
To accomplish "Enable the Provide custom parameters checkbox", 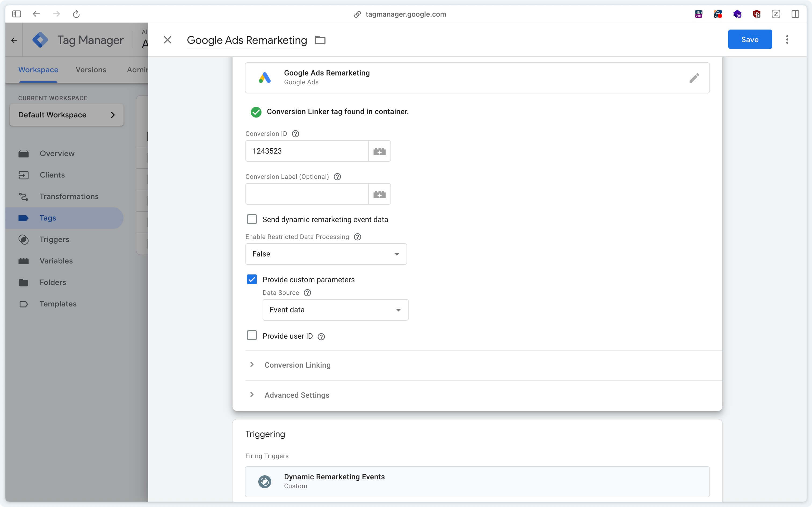I will pyautogui.click(x=252, y=279).
